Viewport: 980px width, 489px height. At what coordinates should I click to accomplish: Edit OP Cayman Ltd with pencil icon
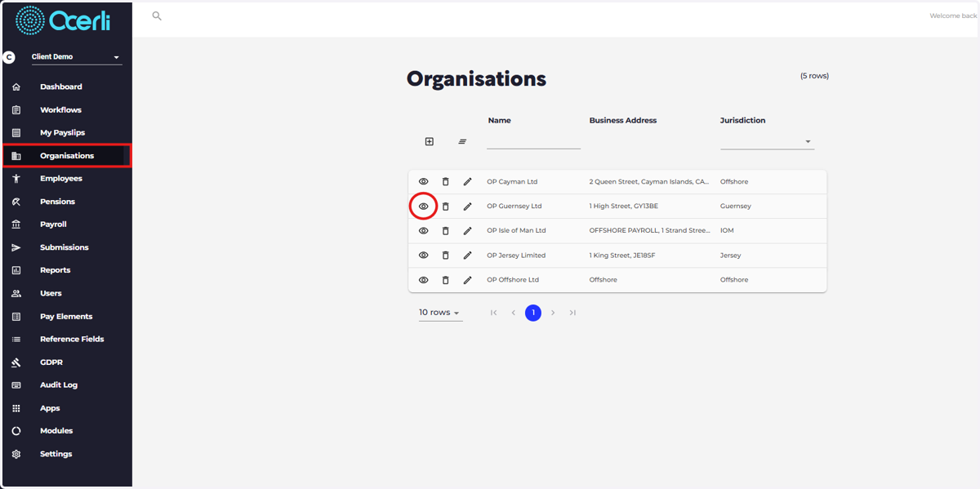click(x=468, y=181)
